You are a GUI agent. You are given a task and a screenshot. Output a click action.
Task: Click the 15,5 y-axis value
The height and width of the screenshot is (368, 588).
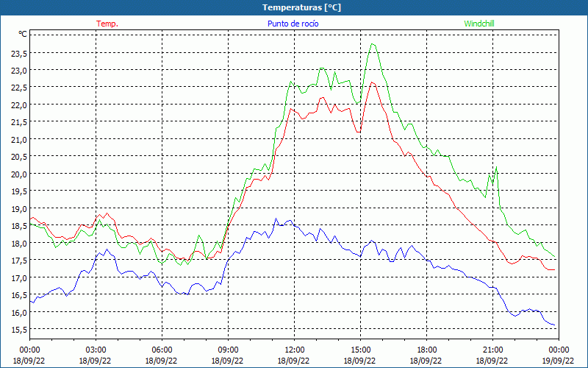[19, 330]
